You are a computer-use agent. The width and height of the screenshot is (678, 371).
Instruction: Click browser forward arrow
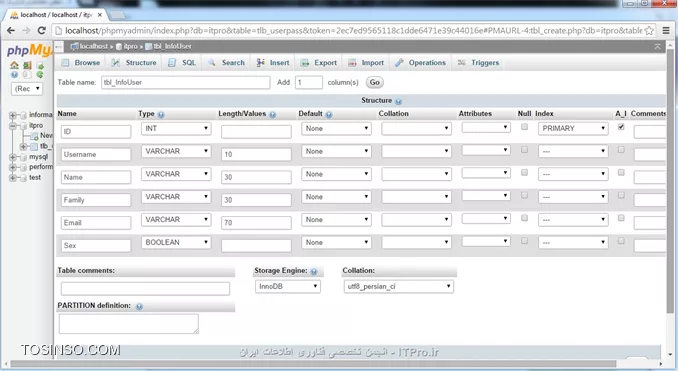click(26, 30)
